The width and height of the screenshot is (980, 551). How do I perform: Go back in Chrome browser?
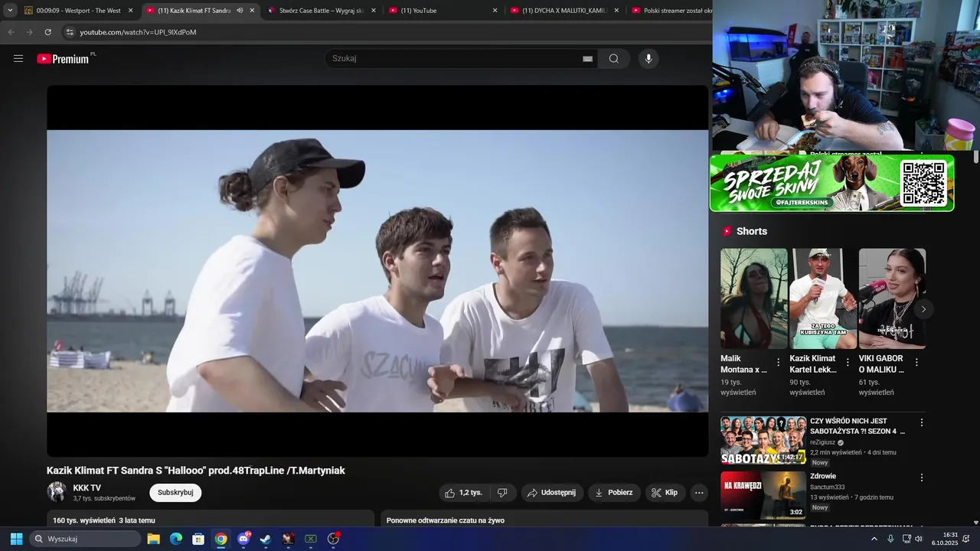11,32
